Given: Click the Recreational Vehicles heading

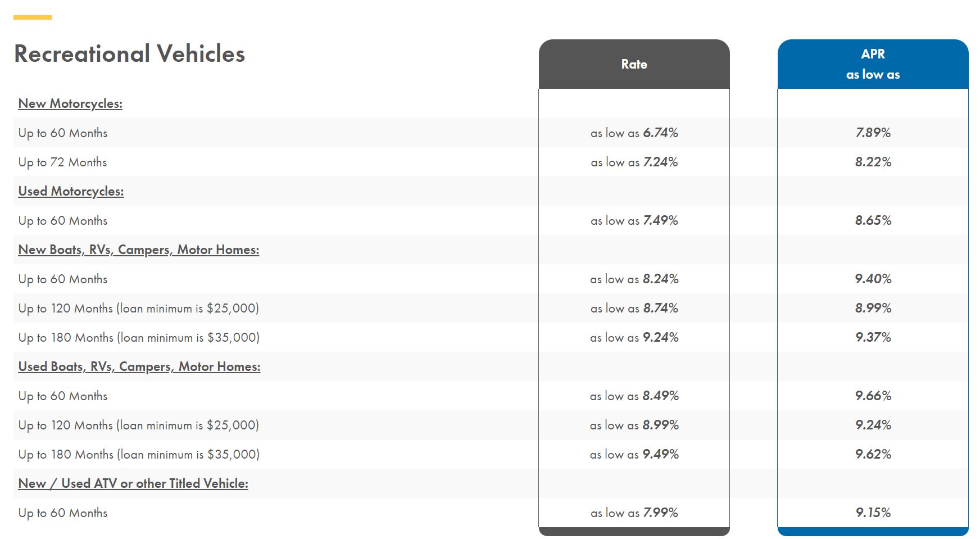Looking at the screenshot, I should click(129, 54).
